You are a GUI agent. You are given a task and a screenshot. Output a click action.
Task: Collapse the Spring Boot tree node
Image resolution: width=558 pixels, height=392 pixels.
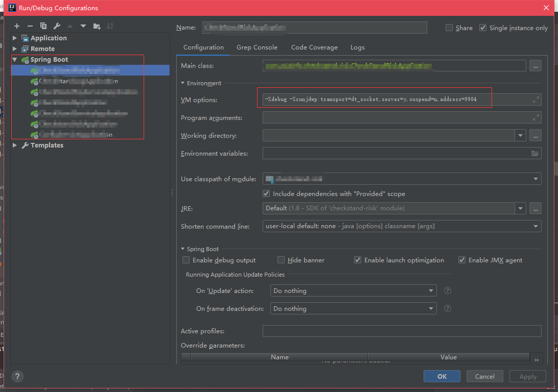[15, 60]
